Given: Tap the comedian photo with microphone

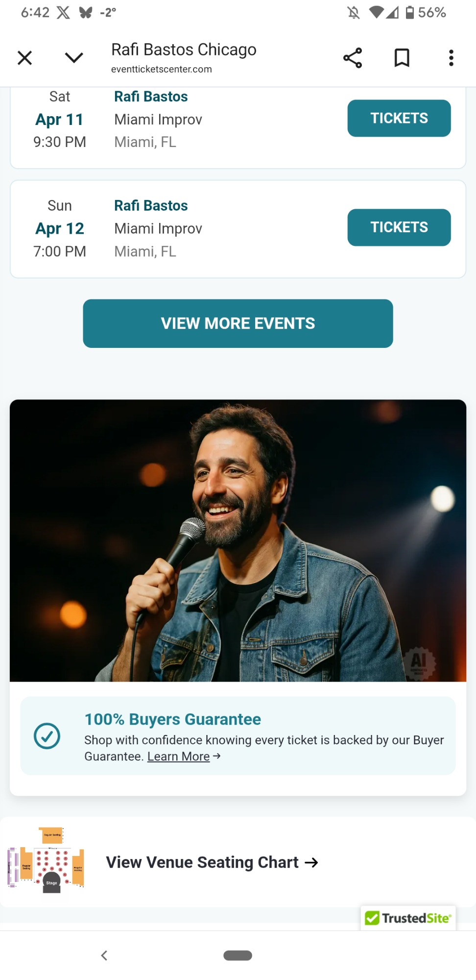Looking at the screenshot, I should click(x=238, y=540).
